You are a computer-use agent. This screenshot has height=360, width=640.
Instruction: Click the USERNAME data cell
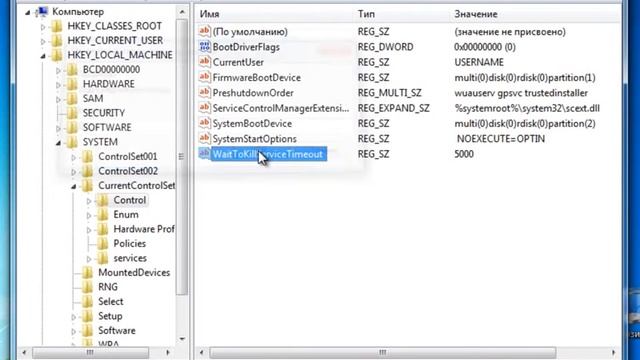click(x=479, y=62)
